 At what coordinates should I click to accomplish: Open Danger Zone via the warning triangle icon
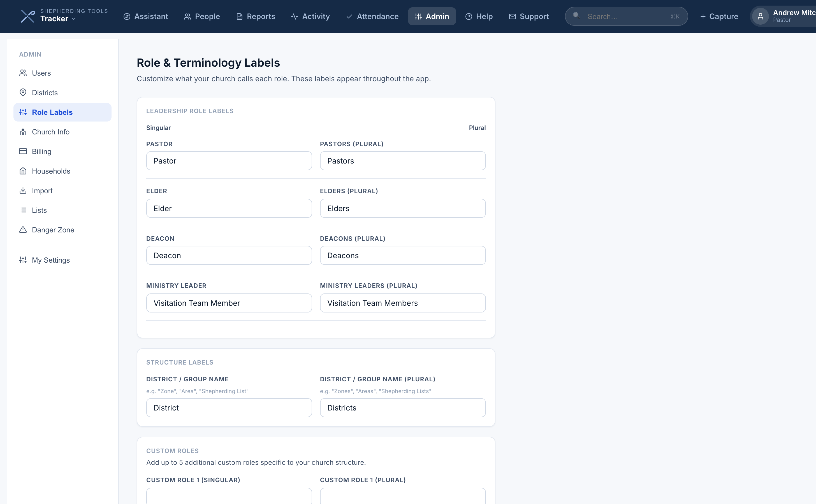[x=23, y=230]
